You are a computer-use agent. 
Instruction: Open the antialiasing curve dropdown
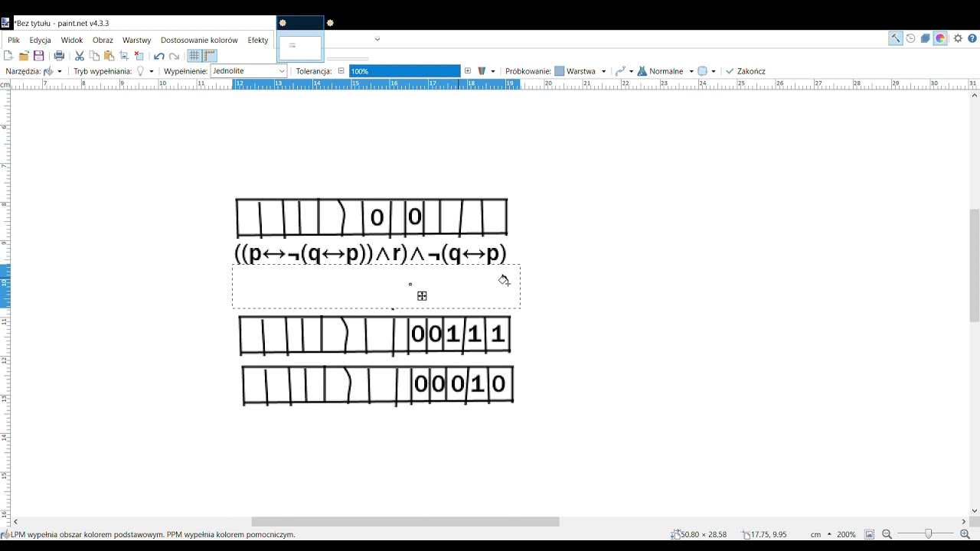[x=631, y=71]
